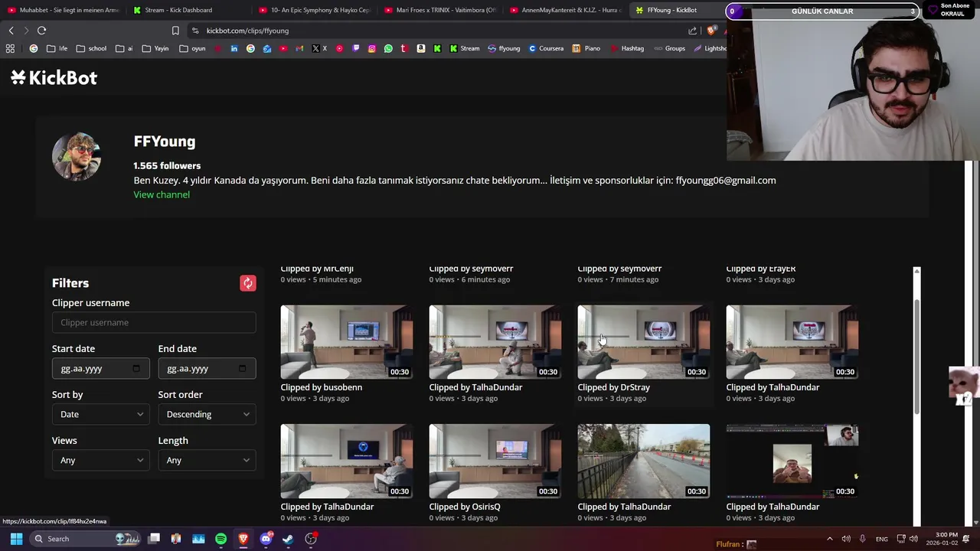The width and height of the screenshot is (980, 551).
Task: Open the WhatsApp bookmark icon
Action: (x=388, y=48)
